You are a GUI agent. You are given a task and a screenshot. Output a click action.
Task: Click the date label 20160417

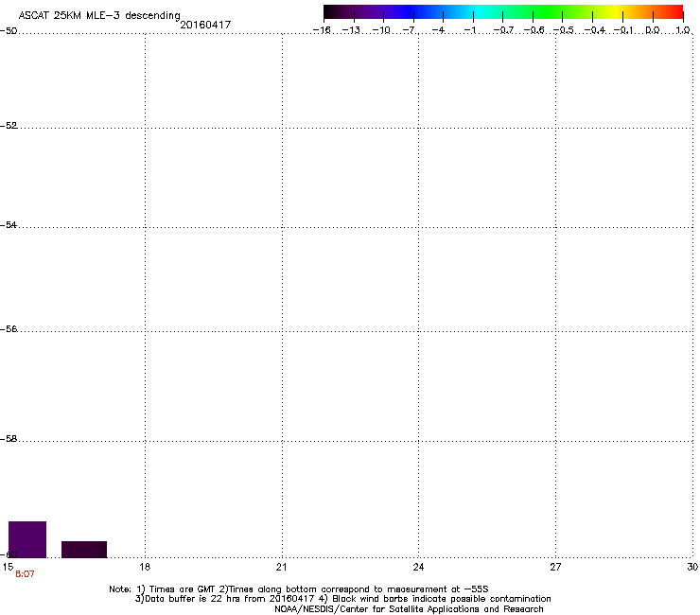[205, 25]
